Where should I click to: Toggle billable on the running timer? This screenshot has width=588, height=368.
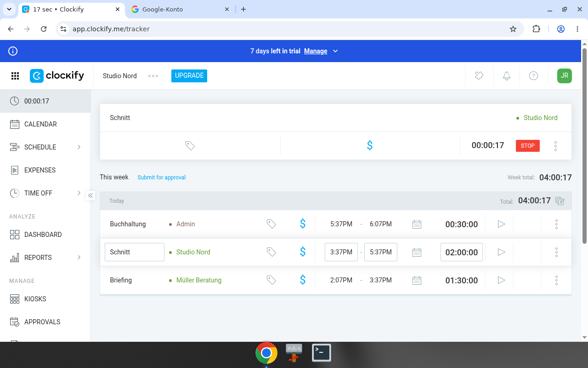370,146
